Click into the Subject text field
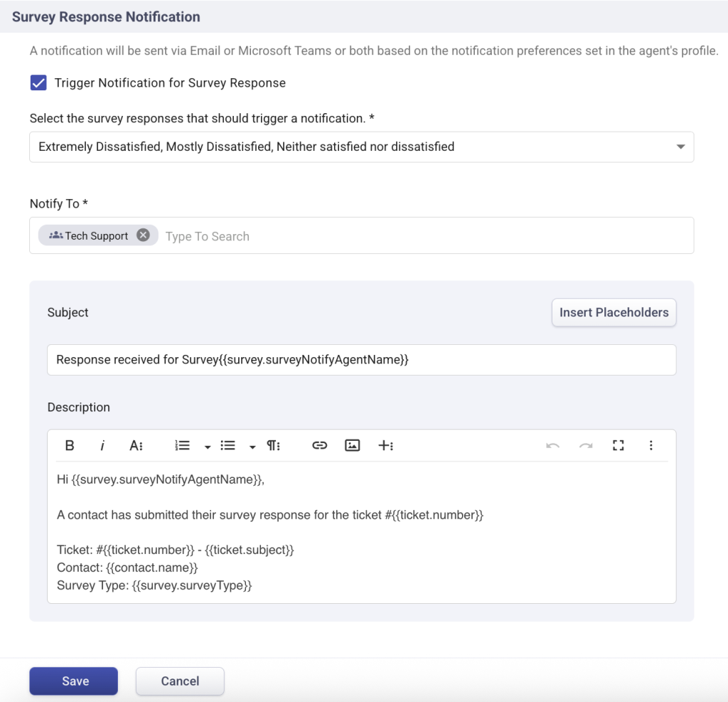The height and width of the screenshot is (702, 728). [362, 360]
